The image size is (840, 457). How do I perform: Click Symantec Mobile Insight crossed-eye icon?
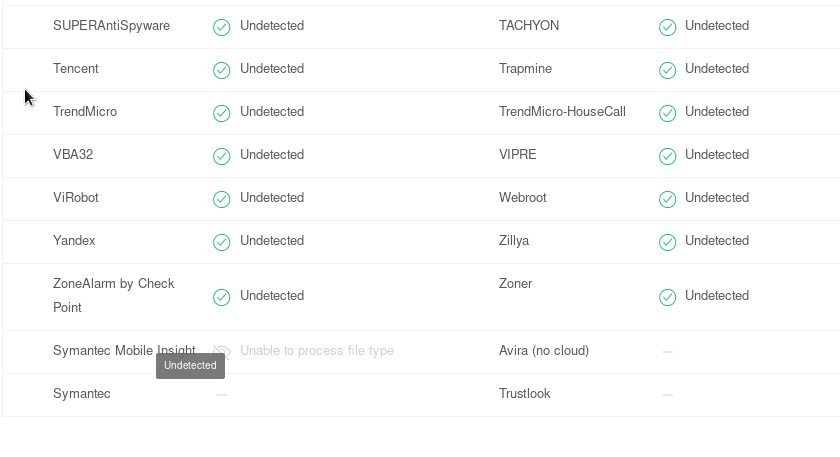tap(221, 352)
